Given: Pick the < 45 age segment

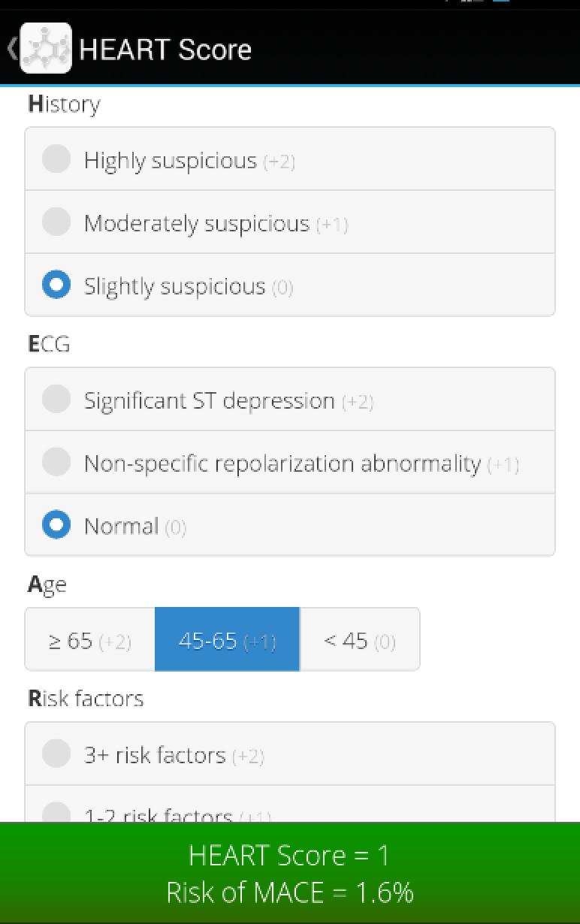Looking at the screenshot, I should click(x=359, y=640).
